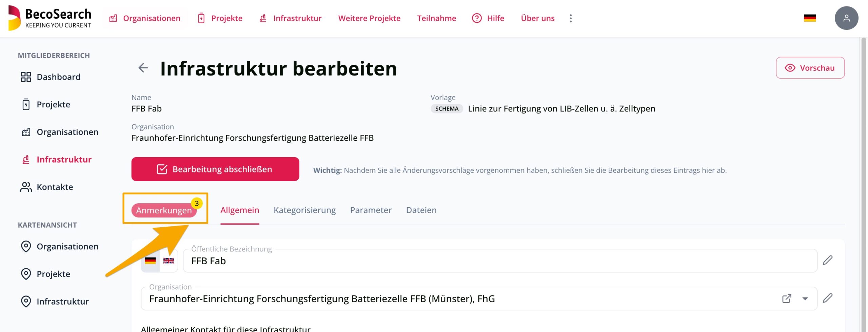868x332 pixels.
Task: Open the Hilfe menu item
Action: click(x=488, y=18)
